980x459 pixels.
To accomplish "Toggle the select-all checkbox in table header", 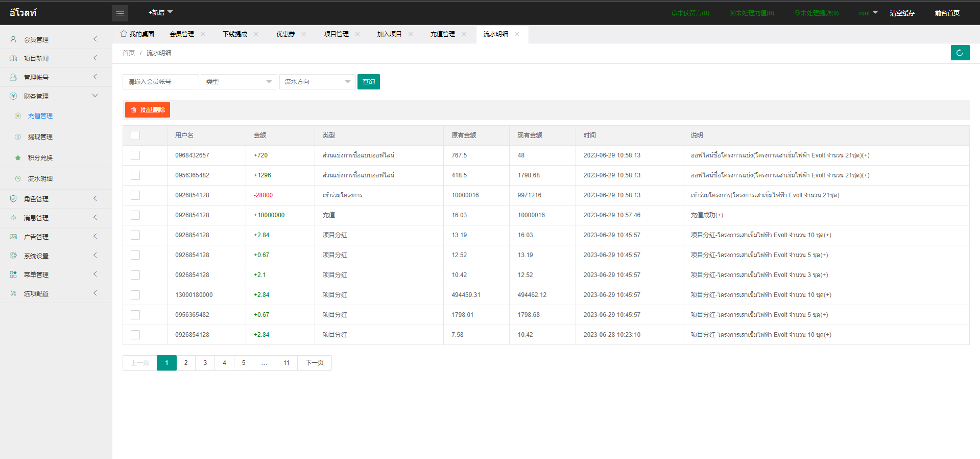I will click(x=135, y=135).
